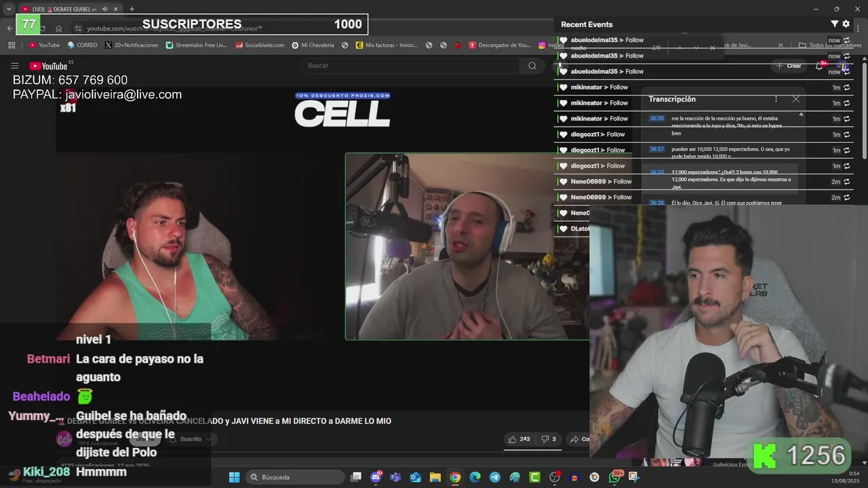The width and height of the screenshot is (868, 488).
Task: Open Microsoft Edge from the taskbar
Action: pyautogui.click(x=475, y=477)
